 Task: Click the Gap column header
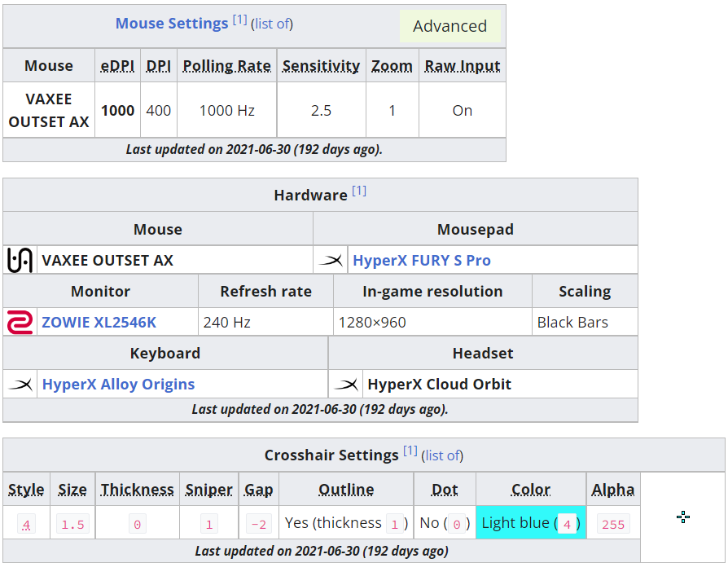pyautogui.click(x=259, y=490)
